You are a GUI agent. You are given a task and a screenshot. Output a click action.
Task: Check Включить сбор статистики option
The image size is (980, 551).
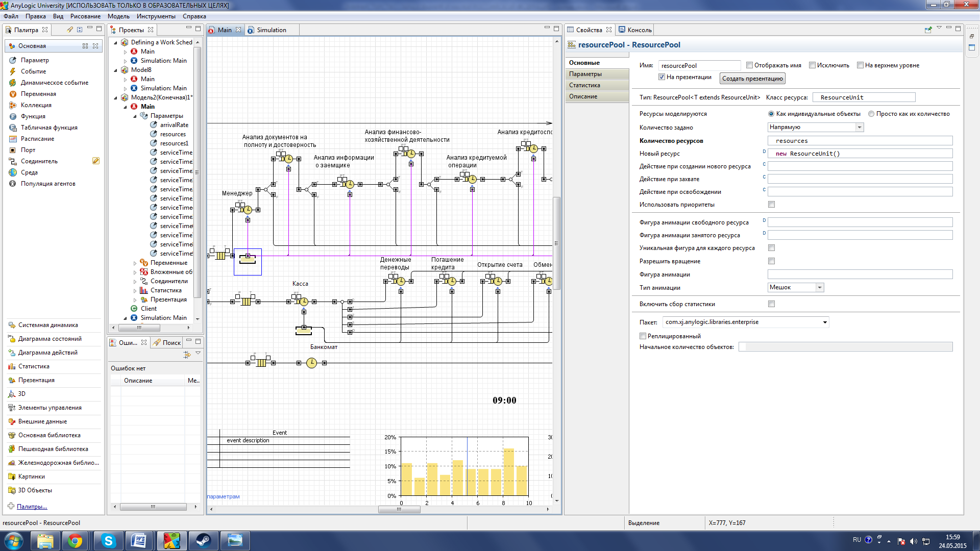point(771,304)
